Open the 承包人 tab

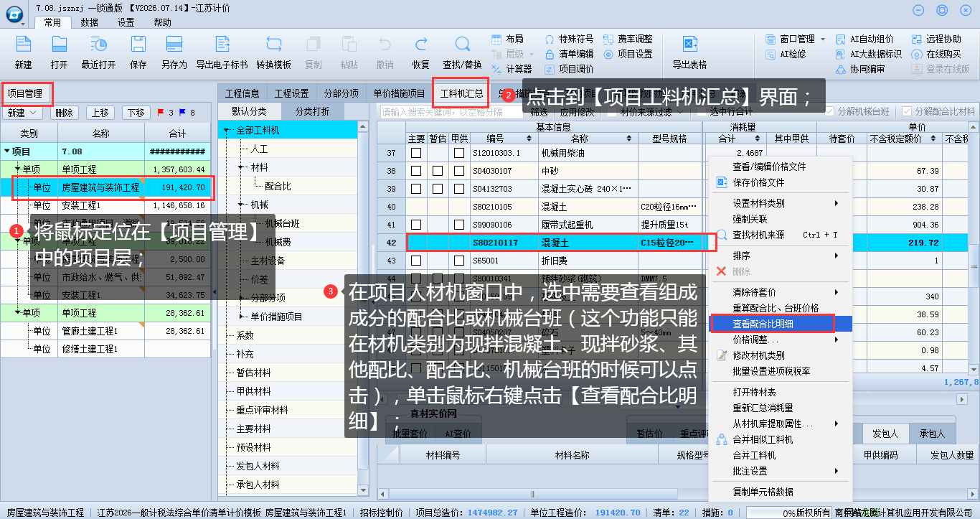click(931, 434)
